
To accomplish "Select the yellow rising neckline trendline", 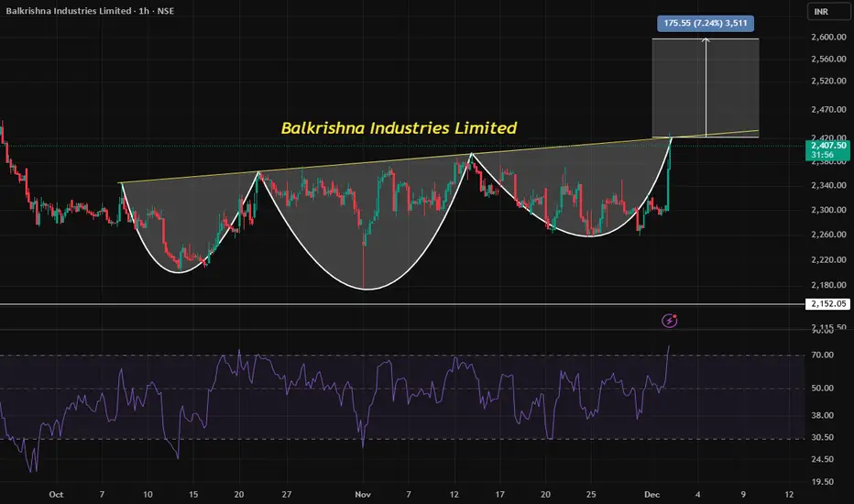I will 438,157.
